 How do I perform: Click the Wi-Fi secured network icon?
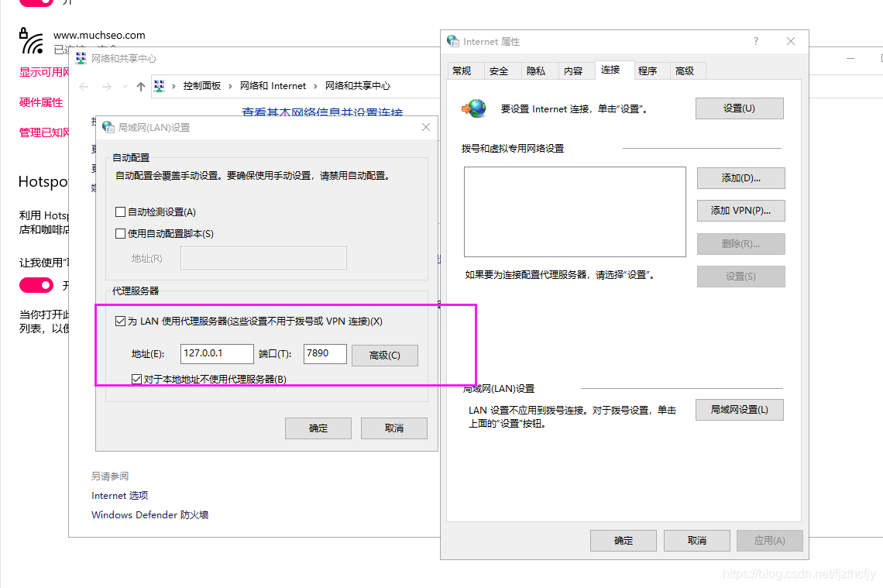click(x=31, y=41)
